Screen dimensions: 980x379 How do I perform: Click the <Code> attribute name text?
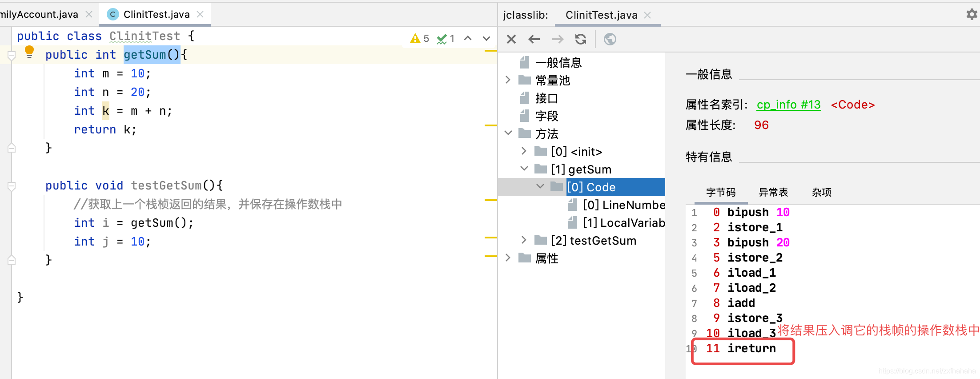pyautogui.click(x=853, y=105)
